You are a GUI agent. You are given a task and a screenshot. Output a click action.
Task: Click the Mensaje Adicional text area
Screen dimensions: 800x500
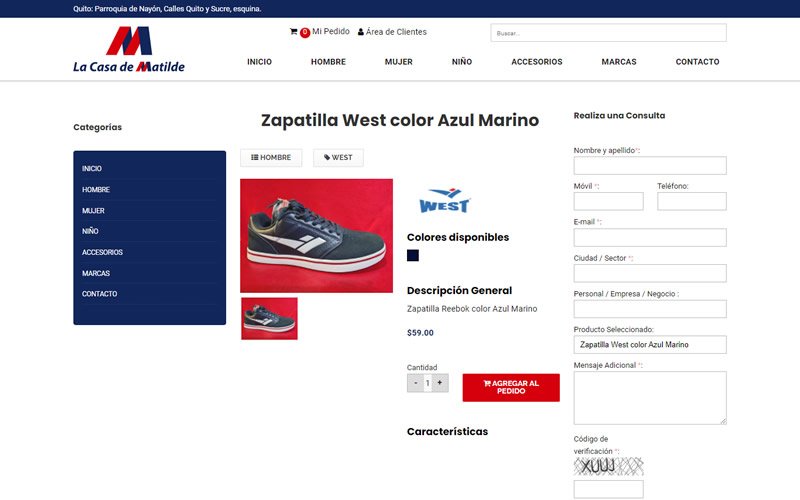click(650, 398)
